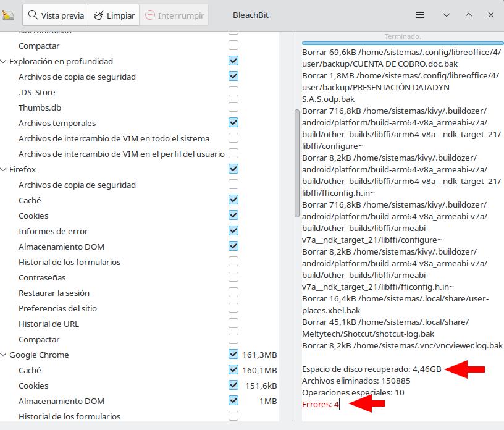The image size is (504, 430).
Task: Check VIM en todo el sistema checkbox
Action: coord(233,138)
